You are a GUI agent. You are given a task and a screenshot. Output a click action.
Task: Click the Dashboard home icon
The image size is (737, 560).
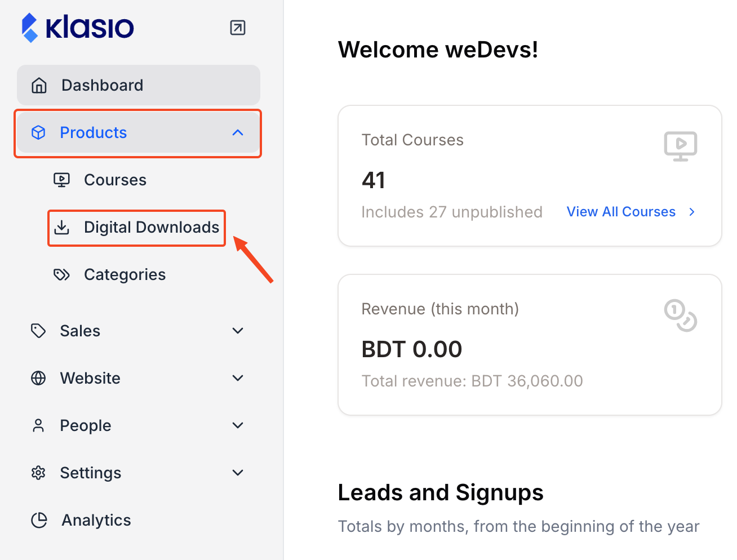click(x=39, y=85)
